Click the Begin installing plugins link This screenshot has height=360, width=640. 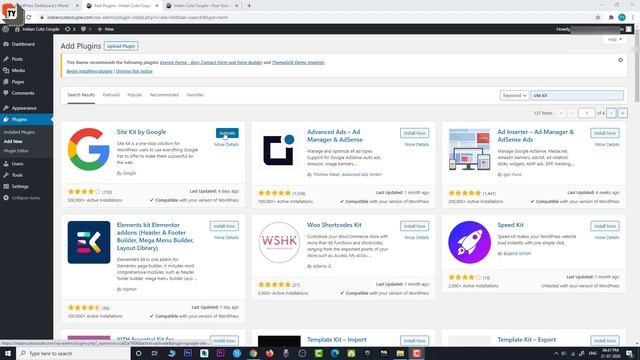89,71
